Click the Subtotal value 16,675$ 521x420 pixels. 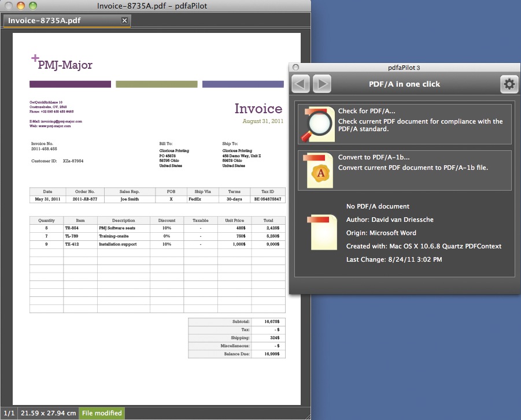point(272,322)
